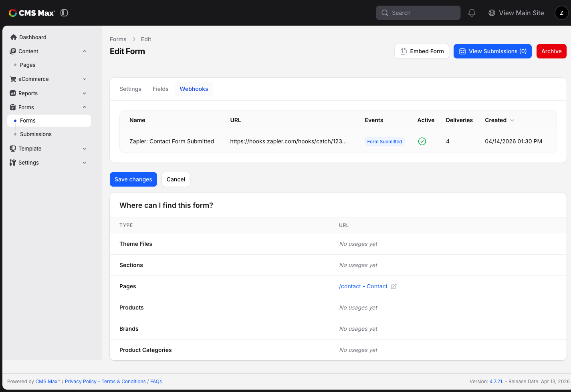571x392 pixels.
Task: Click version 4.7.21 link
Action: (x=496, y=382)
